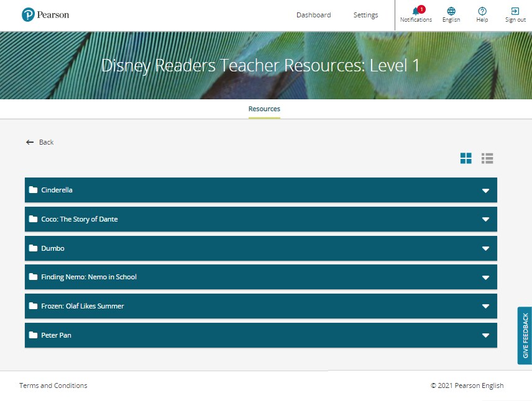This screenshot has width=532, height=401.
Task: Expand the Coco: The Story of Dante arrow
Action: click(x=485, y=219)
